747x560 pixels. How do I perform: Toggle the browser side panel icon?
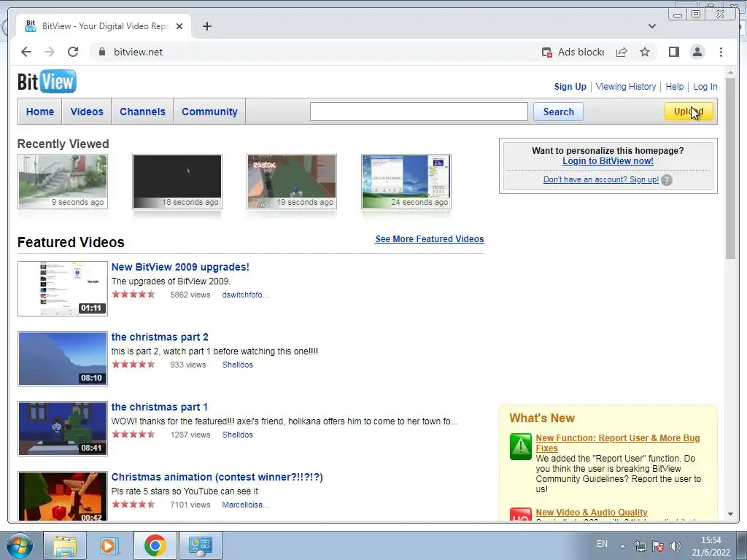pos(673,52)
